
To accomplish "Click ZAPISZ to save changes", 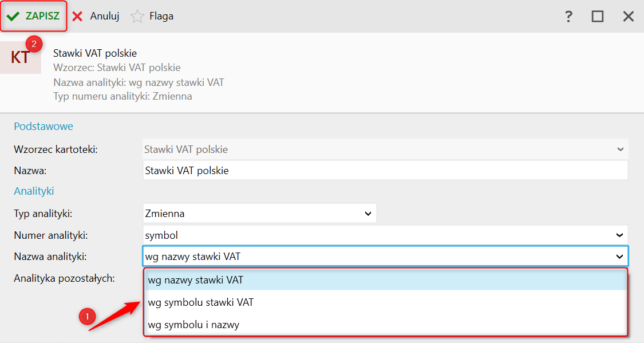I will tap(42, 16).
